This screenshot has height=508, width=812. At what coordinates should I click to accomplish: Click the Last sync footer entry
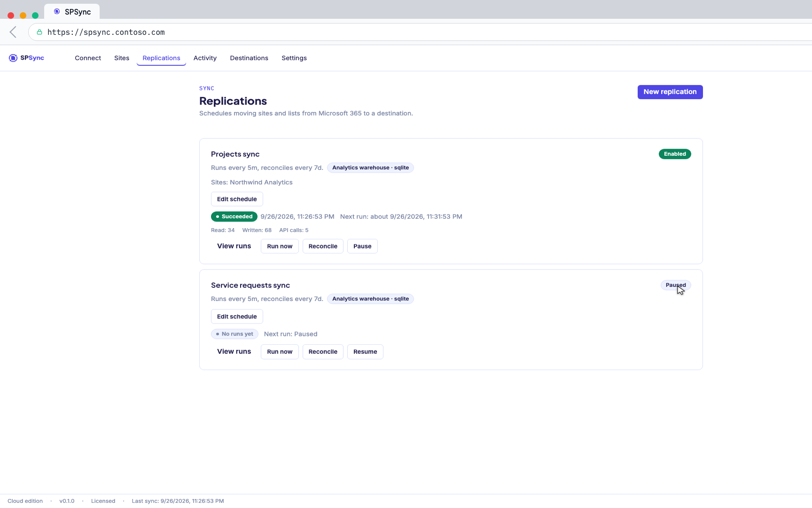click(x=178, y=501)
